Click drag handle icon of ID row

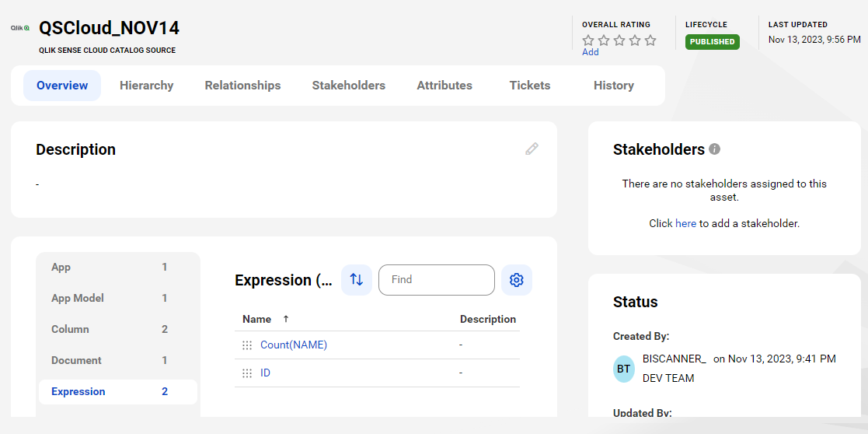click(x=247, y=373)
